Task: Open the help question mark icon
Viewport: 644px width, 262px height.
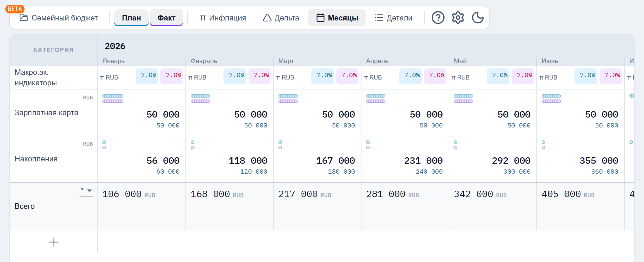Action: 438,18
